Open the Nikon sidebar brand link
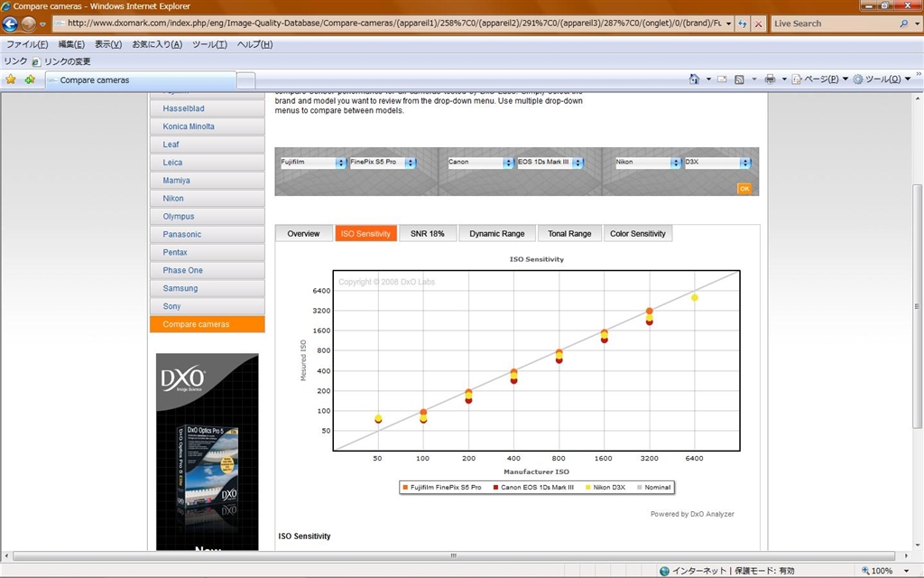The height and width of the screenshot is (578, 924). click(x=207, y=198)
